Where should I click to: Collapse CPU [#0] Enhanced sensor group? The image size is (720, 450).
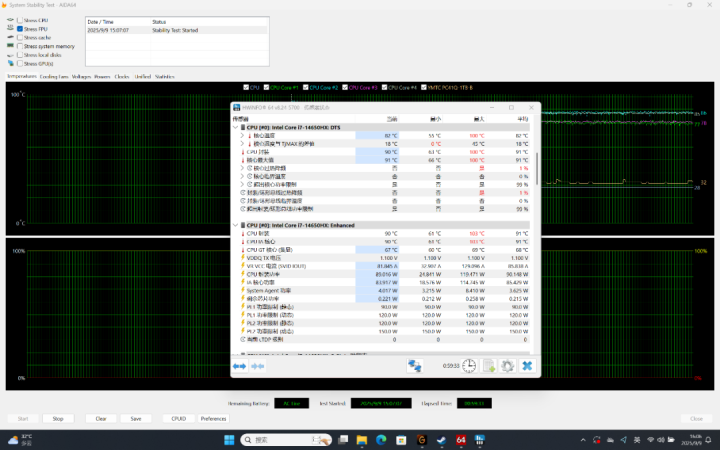point(236,225)
